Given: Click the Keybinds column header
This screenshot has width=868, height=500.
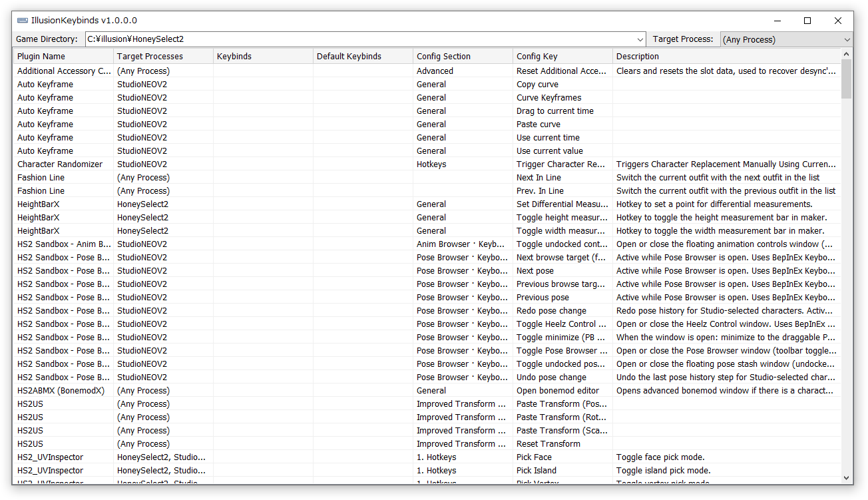Looking at the screenshot, I should [x=264, y=57].
